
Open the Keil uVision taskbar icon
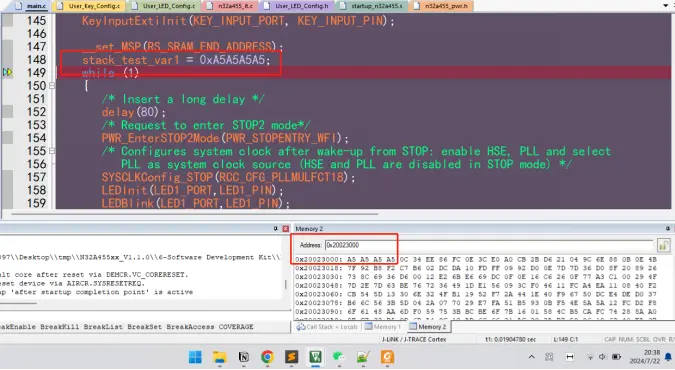(316, 357)
